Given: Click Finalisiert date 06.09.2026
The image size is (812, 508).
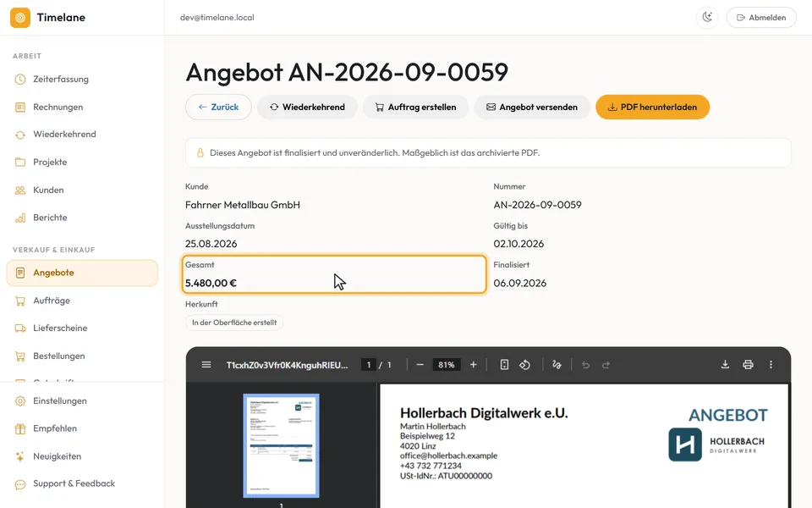Looking at the screenshot, I should coord(519,283).
